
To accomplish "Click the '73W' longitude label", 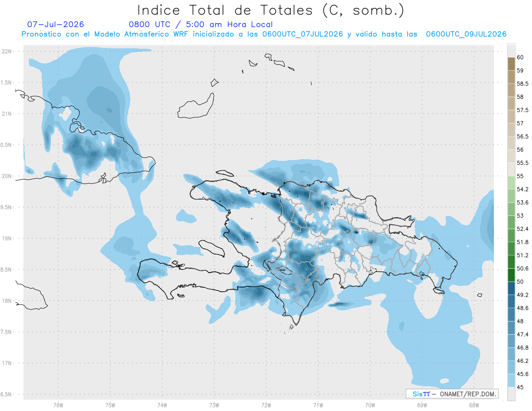I will [x=214, y=405].
